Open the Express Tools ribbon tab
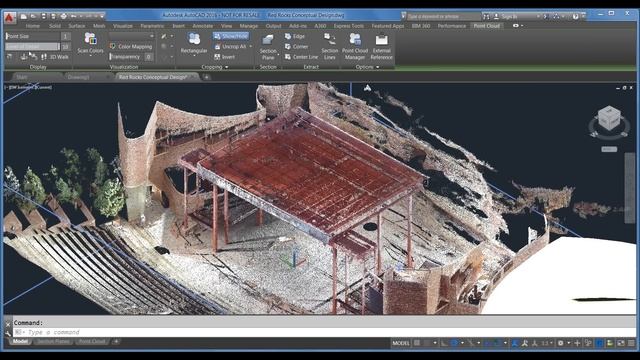Image resolution: width=640 pixels, height=360 pixels. click(x=349, y=26)
